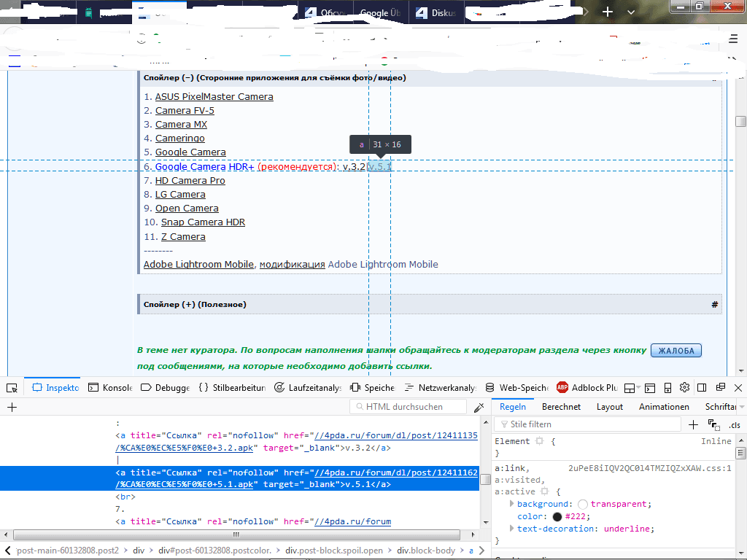Select the v.3.2 anchor node in markup

296,441
